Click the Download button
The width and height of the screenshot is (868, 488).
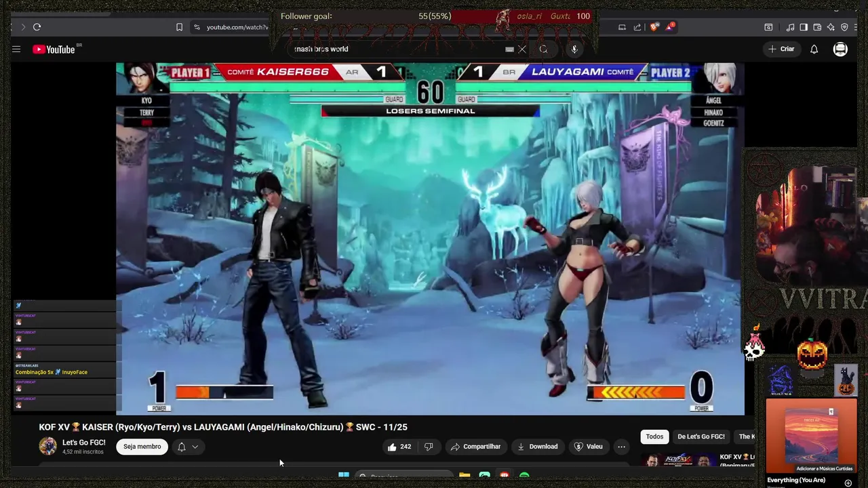pos(537,447)
